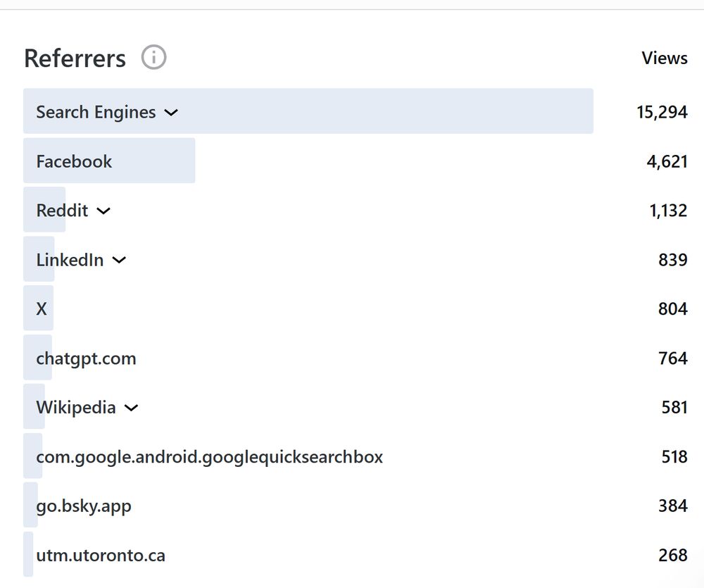Click the utm.utoronto.ca referrer
Screen dimensions: 704x588
(101, 556)
